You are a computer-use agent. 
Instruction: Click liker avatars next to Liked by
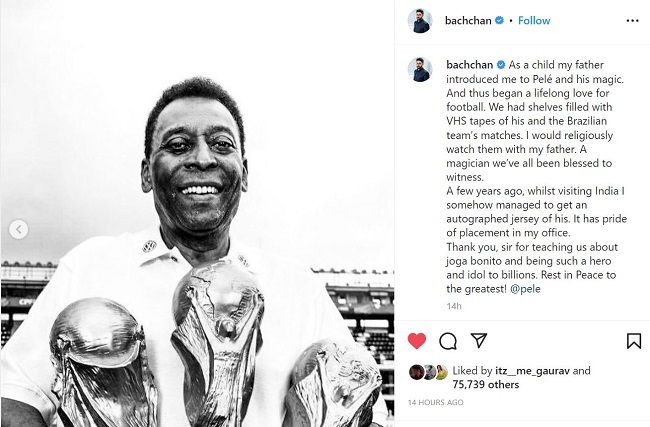[429, 372]
